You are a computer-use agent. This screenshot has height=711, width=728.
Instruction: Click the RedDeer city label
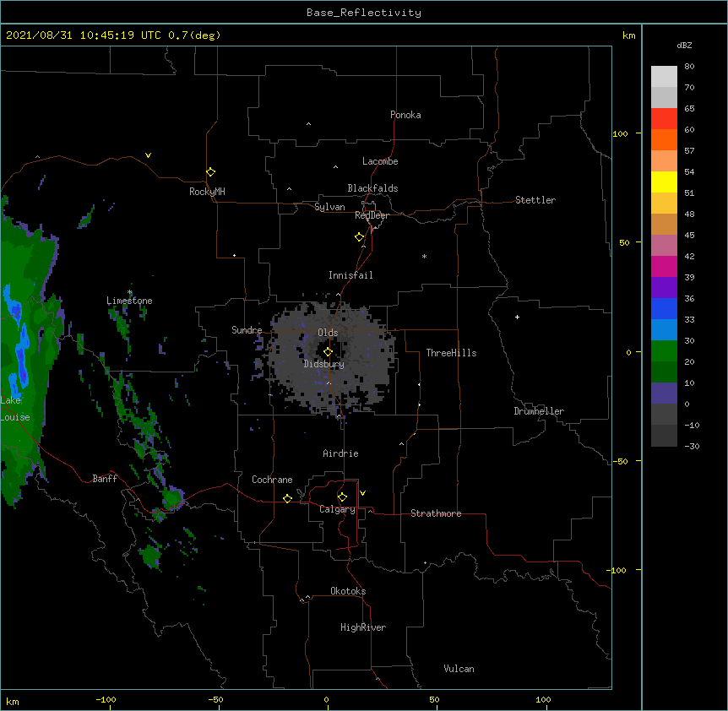(x=372, y=215)
